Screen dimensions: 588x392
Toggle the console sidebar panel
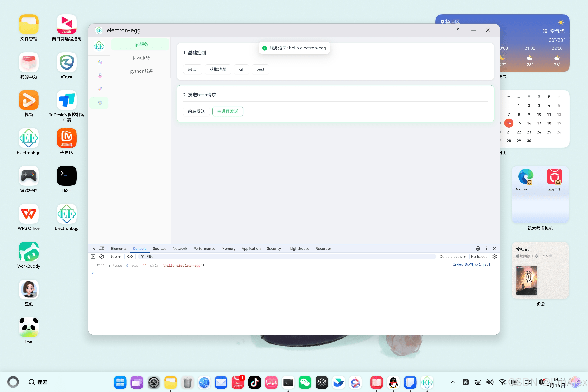pyautogui.click(x=93, y=256)
